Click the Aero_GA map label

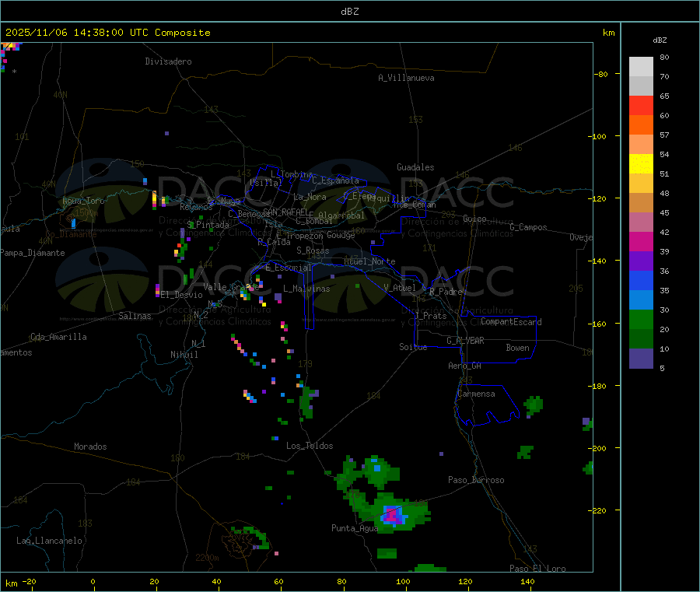click(x=465, y=366)
